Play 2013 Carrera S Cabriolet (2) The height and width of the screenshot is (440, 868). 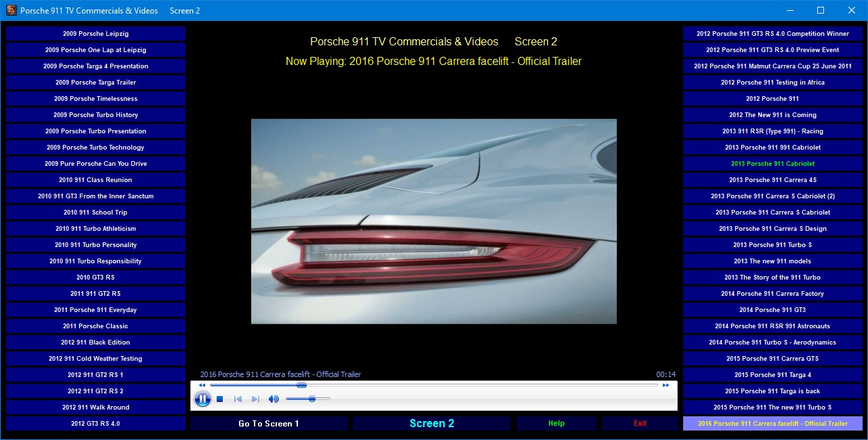pyautogui.click(x=773, y=196)
